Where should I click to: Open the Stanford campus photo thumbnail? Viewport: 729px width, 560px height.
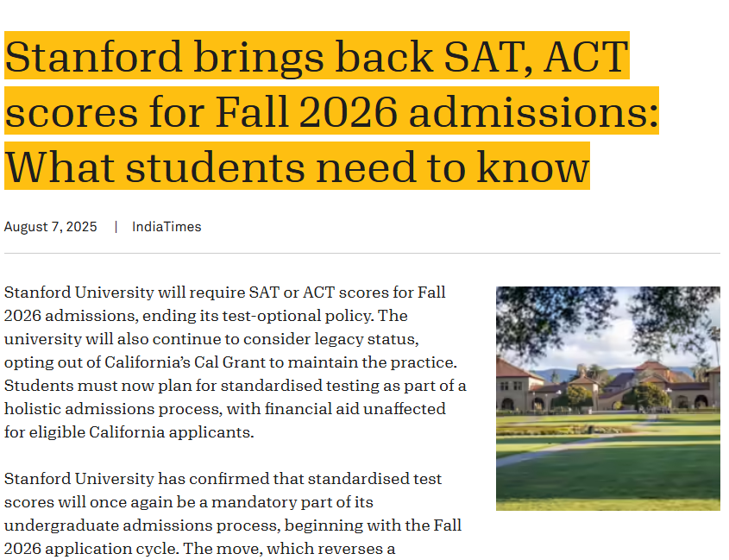pos(607,399)
